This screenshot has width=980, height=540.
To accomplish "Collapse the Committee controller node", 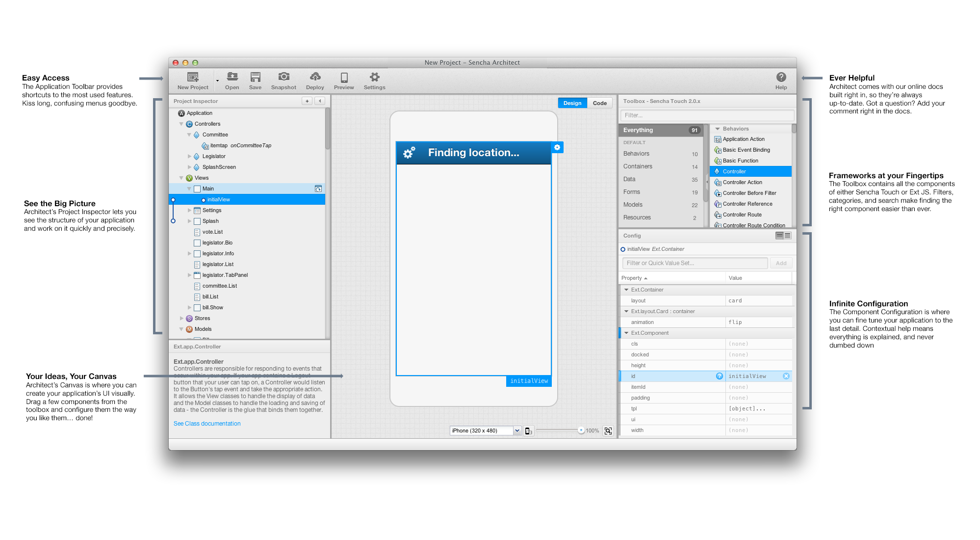I will click(189, 135).
